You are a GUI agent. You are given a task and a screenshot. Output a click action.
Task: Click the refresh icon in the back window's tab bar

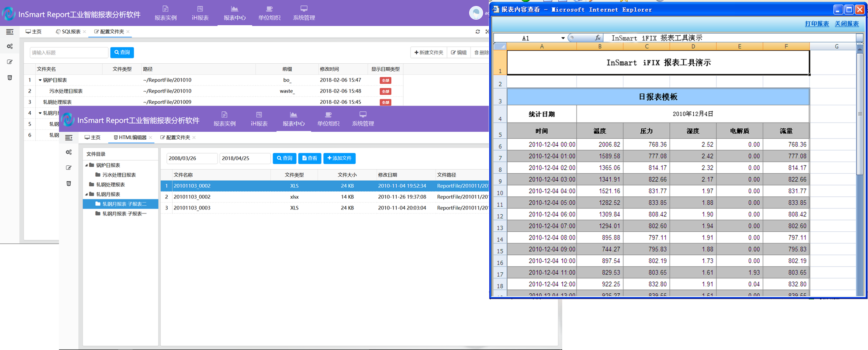477,31
